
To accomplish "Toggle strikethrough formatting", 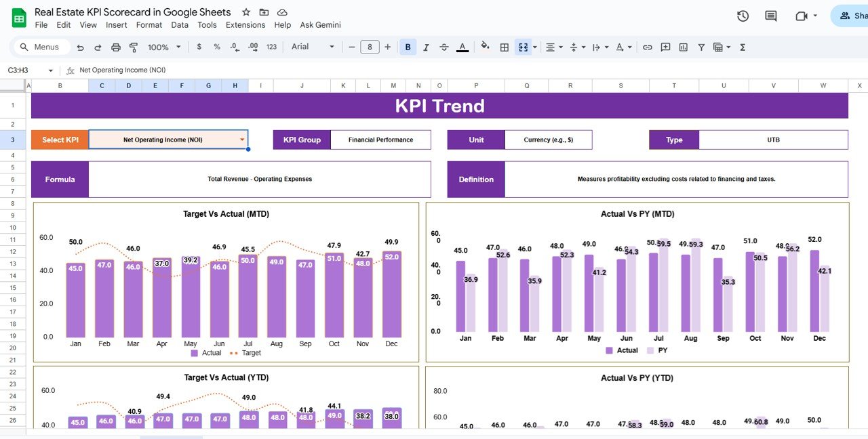I will click(443, 47).
